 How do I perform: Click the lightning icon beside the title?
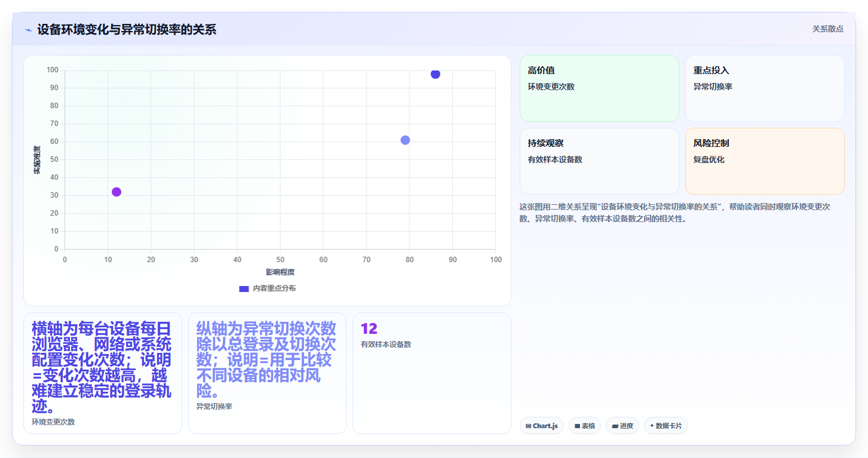[x=29, y=30]
